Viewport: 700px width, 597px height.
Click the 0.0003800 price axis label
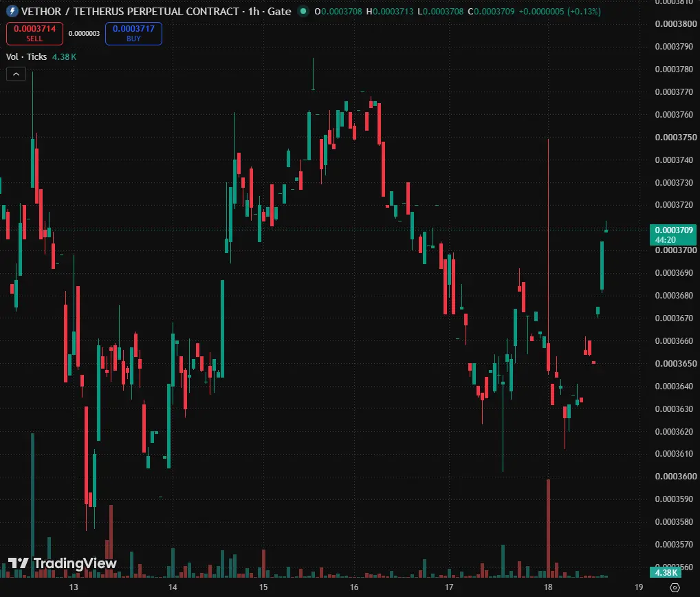click(x=675, y=23)
